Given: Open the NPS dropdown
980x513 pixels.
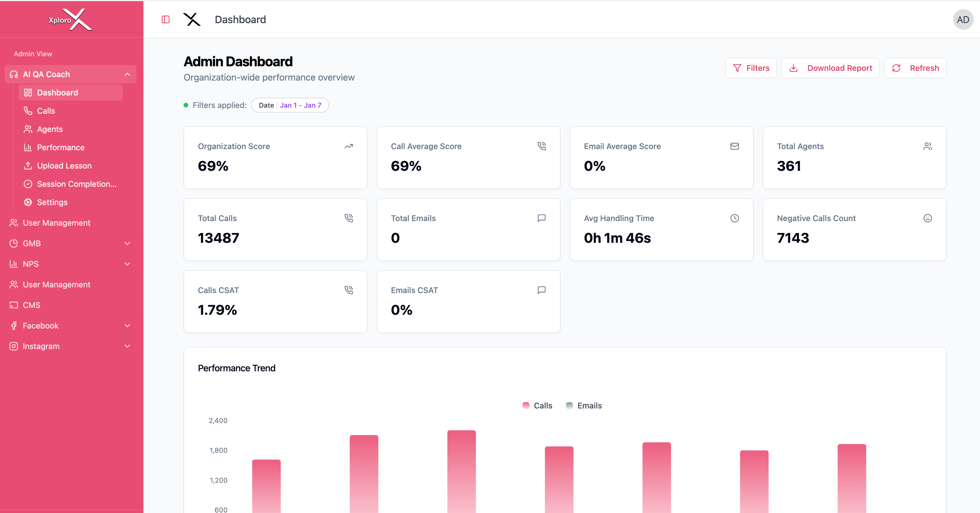Looking at the screenshot, I should [127, 264].
